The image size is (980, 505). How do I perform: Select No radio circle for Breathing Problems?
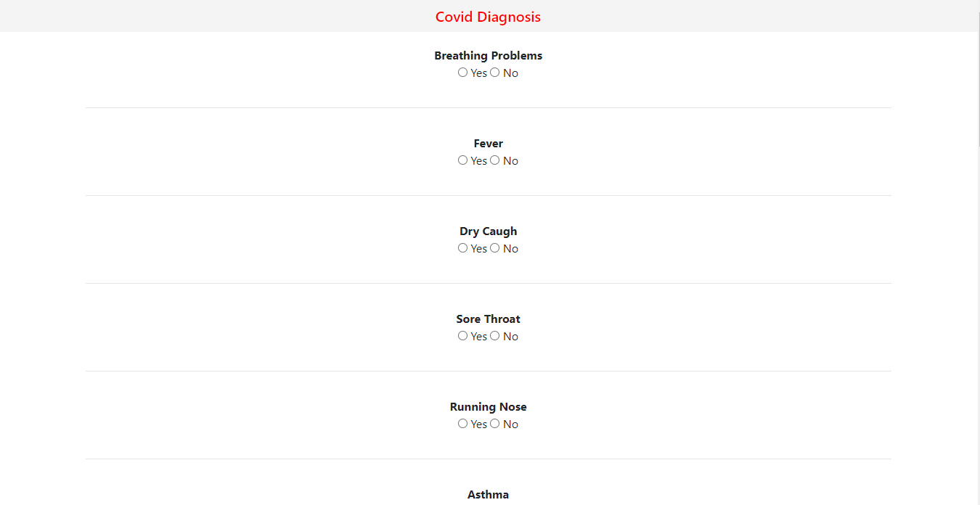(495, 73)
